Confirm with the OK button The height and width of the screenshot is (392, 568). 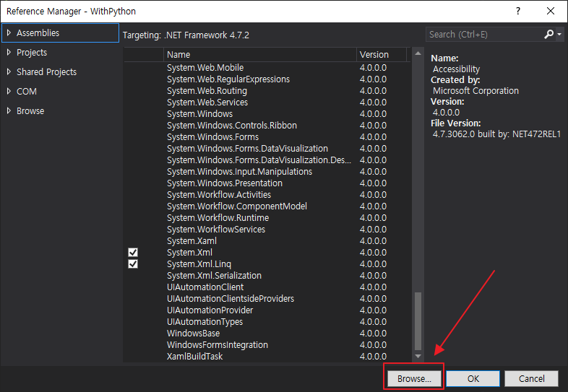pos(473,378)
